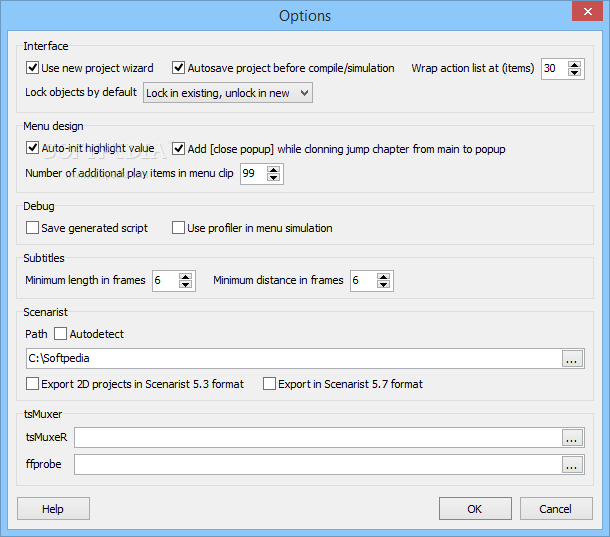This screenshot has width=610, height=537.
Task: Increase wrap action list items value
Action: pos(574,65)
